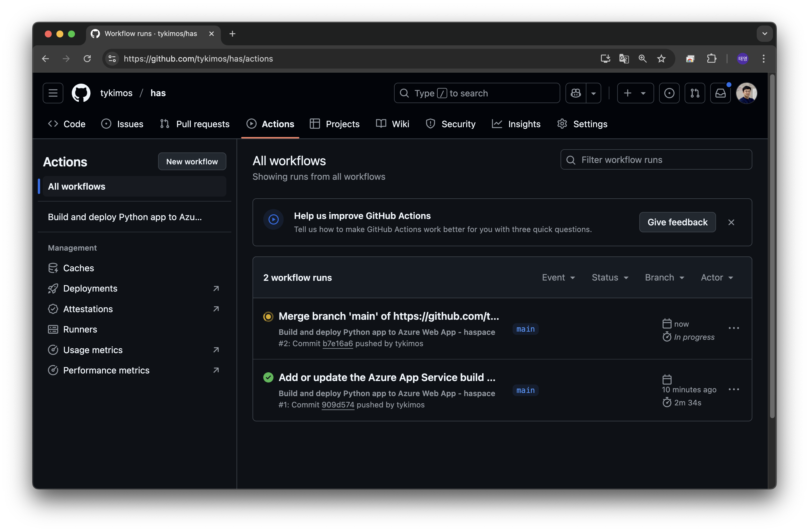Click the Google Translate icon in the address bar

click(x=624, y=59)
